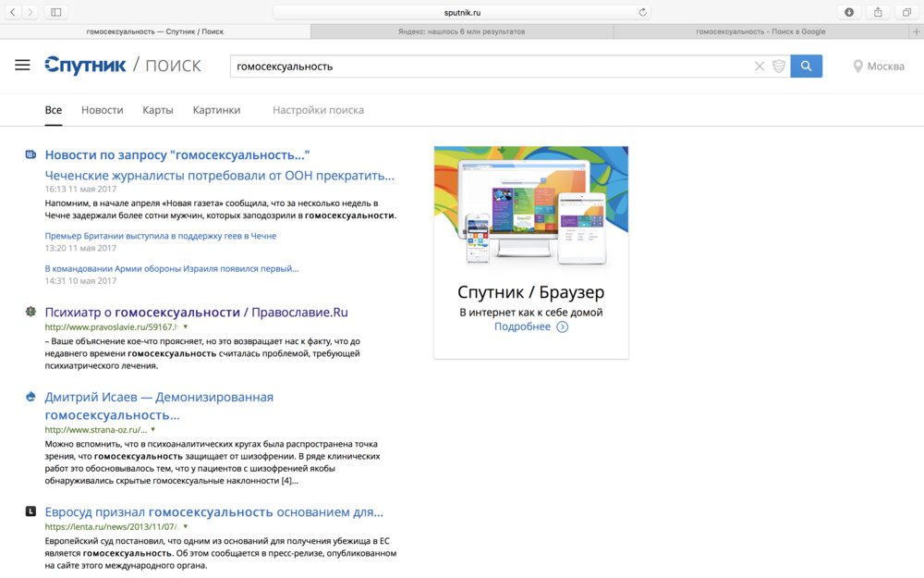Switch to Карты search tab
The width and height of the screenshot is (924, 578).
[x=158, y=110]
